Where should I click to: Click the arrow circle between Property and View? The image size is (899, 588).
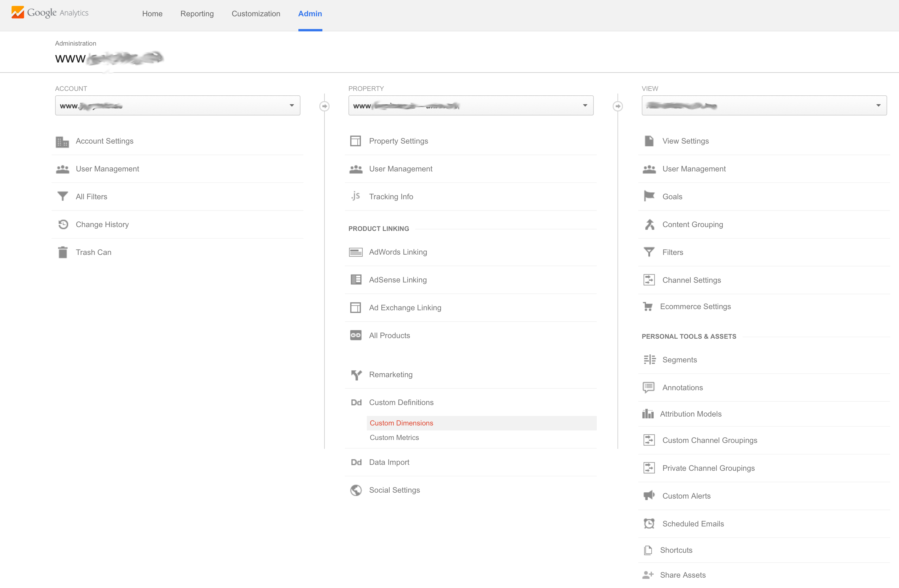(618, 106)
